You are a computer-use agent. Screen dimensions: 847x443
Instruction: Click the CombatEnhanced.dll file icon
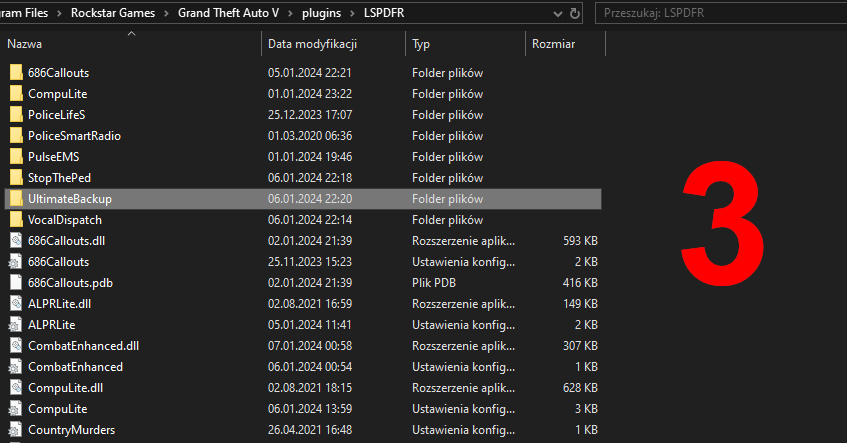[16, 346]
